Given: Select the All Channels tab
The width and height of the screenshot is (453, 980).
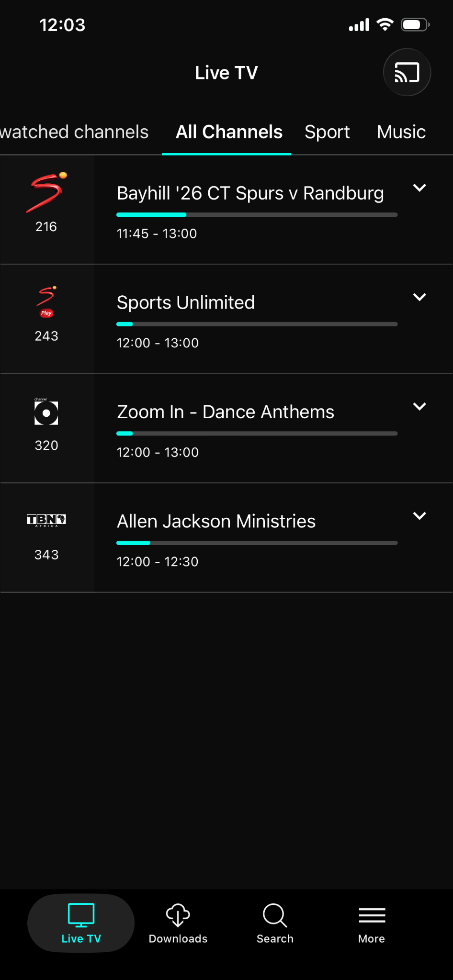Looking at the screenshot, I should (229, 132).
